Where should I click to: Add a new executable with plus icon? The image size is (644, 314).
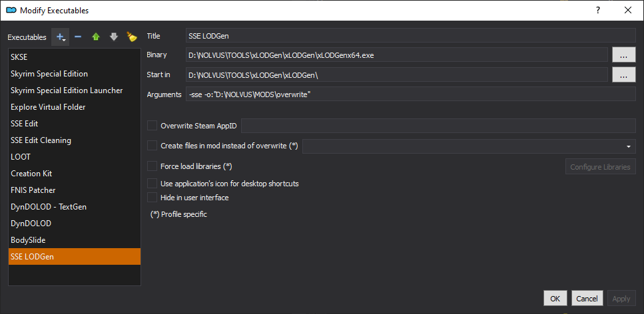tap(61, 37)
